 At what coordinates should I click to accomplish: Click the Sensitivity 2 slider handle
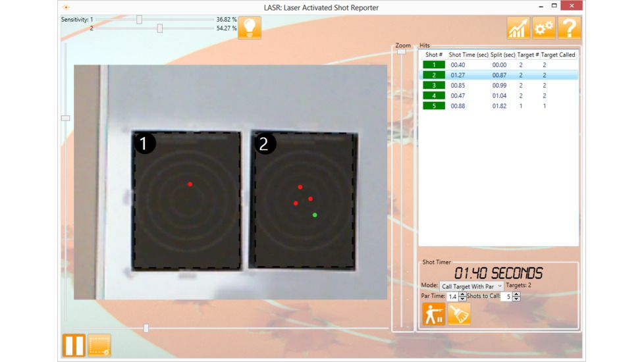(159, 28)
